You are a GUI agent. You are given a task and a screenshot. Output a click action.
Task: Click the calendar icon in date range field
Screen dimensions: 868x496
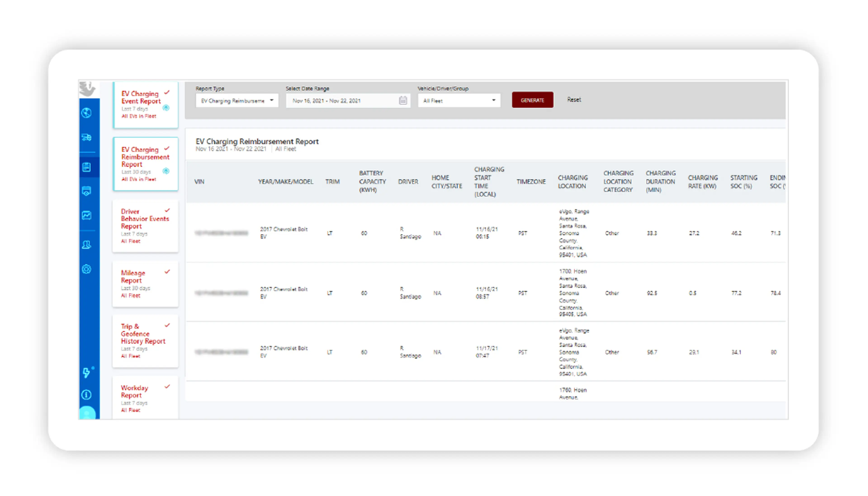[403, 101]
